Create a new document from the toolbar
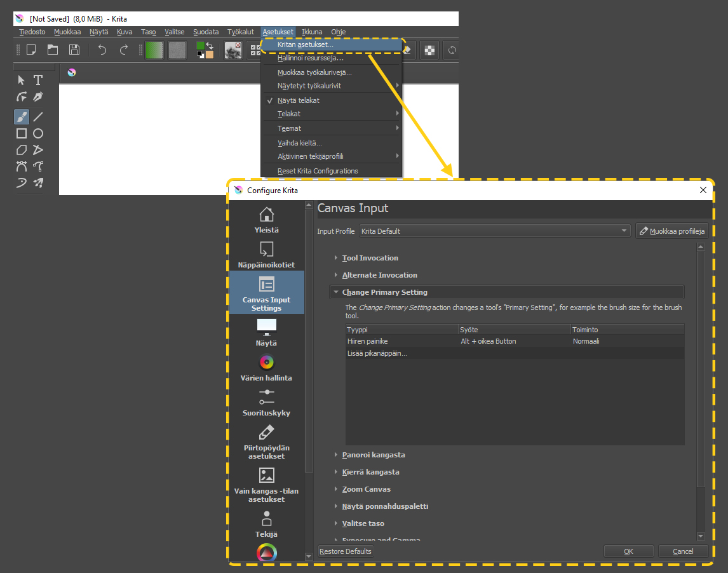The height and width of the screenshot is (573, 728). (x=31, y=50)
